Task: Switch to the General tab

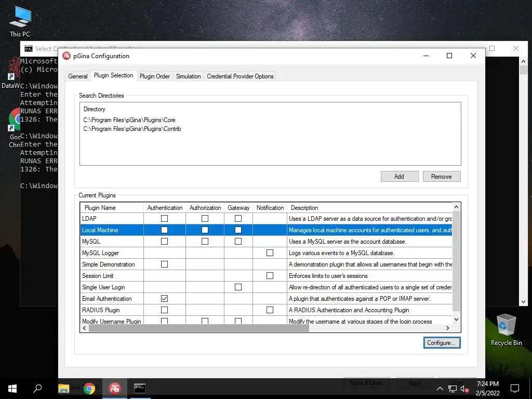Action: click(78, 76)
